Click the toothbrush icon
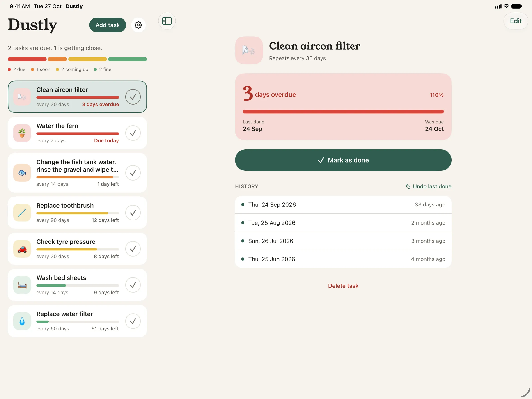This screenshot has width=532, height=399. point(22,213)
